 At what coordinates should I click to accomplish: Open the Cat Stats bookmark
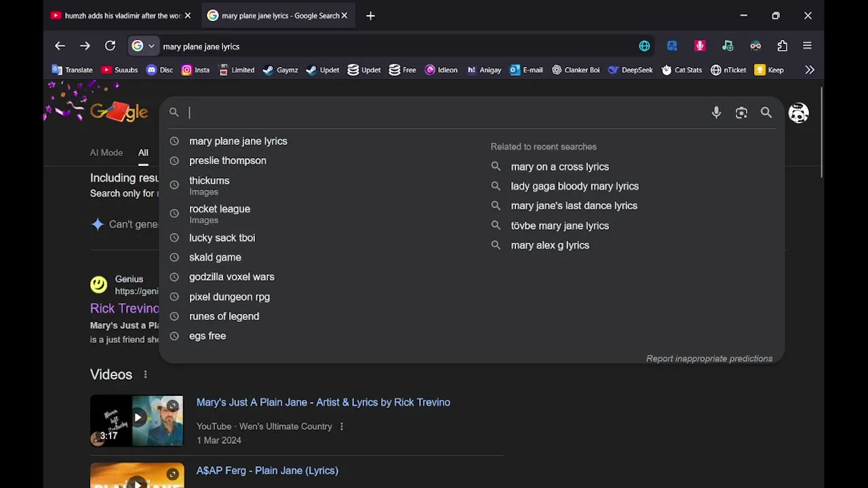click(682, 70)
